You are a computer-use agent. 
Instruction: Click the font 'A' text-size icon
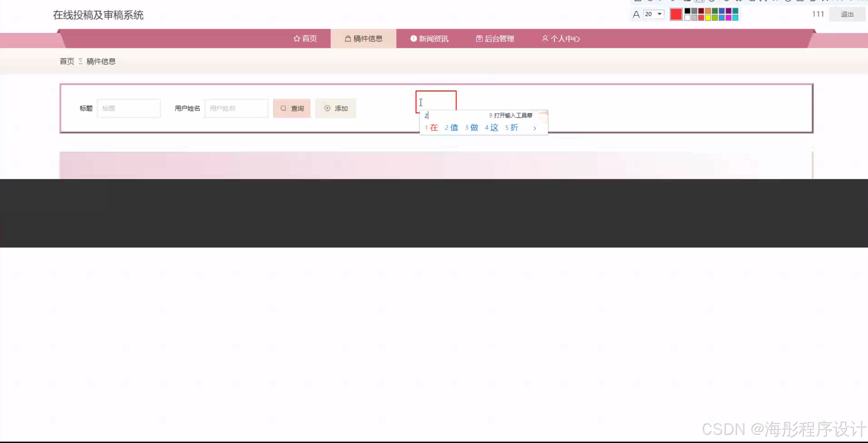coord(636,14)
